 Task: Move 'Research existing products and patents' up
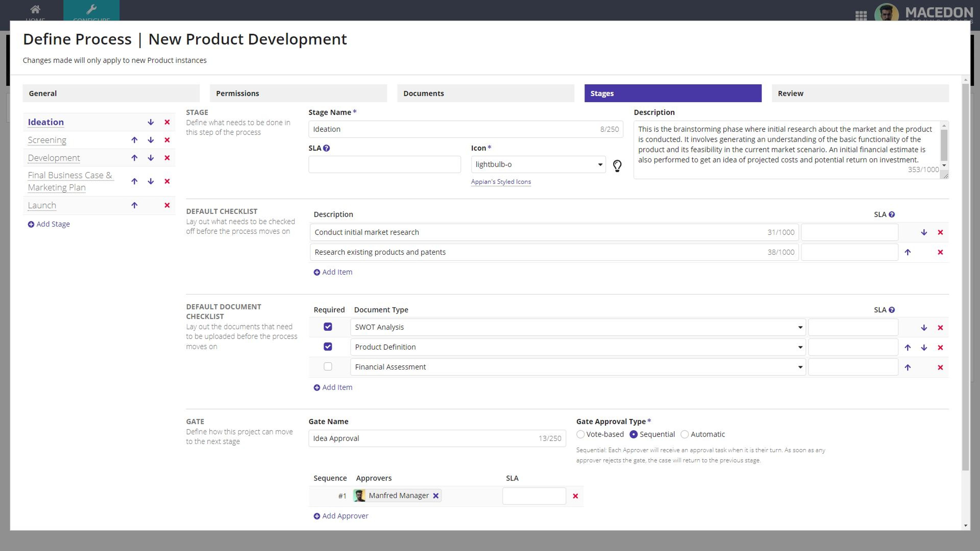(908, 252)
